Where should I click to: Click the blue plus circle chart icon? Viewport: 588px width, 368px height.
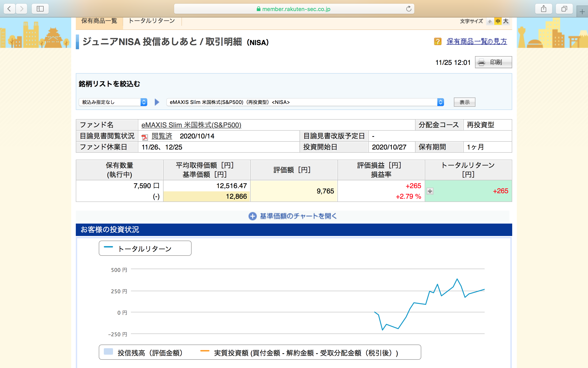(252, 216)
